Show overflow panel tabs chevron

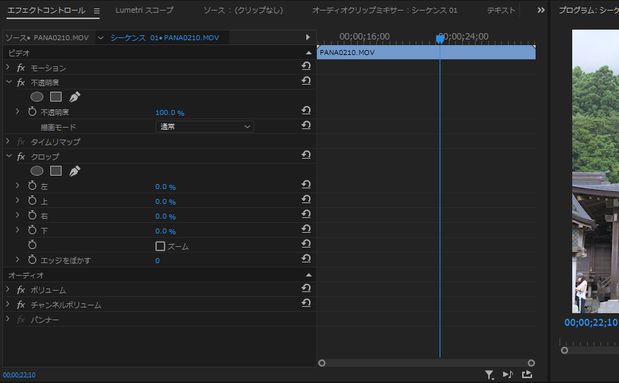pos(541,10)
